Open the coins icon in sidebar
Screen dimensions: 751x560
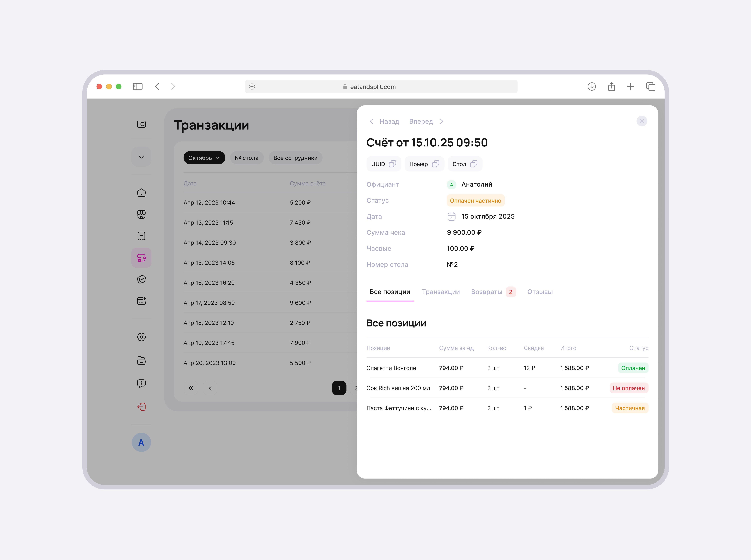point(142,279)
